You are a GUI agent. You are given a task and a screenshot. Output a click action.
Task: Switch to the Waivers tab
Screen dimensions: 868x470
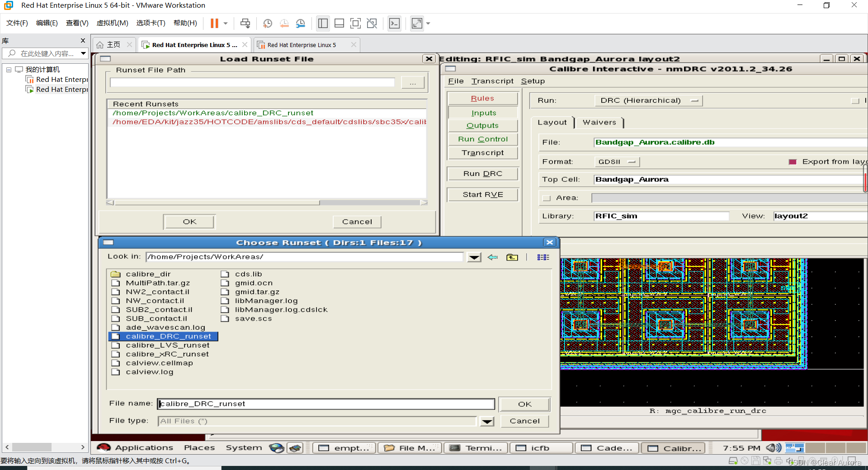pos(599,122)
